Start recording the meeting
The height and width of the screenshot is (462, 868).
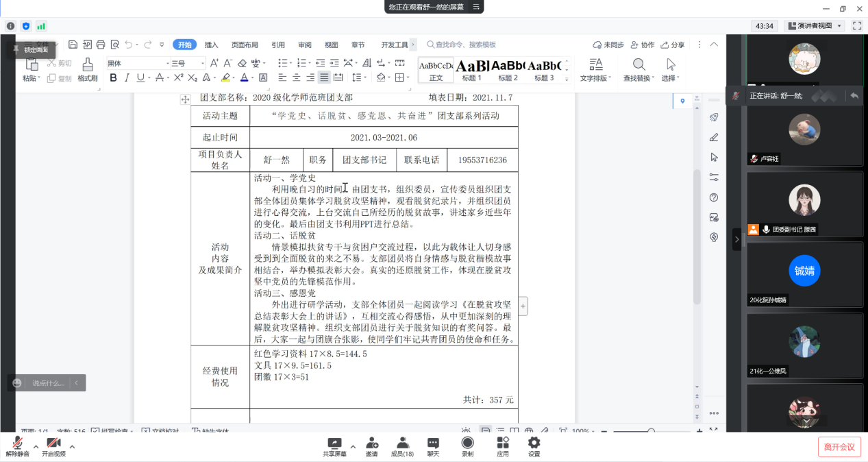pos(467,446)
